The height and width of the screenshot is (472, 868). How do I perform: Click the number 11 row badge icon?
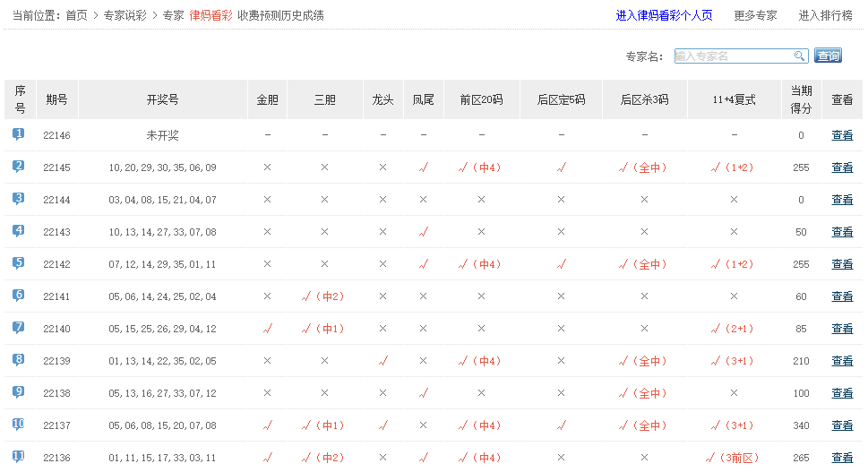[19, 457]
